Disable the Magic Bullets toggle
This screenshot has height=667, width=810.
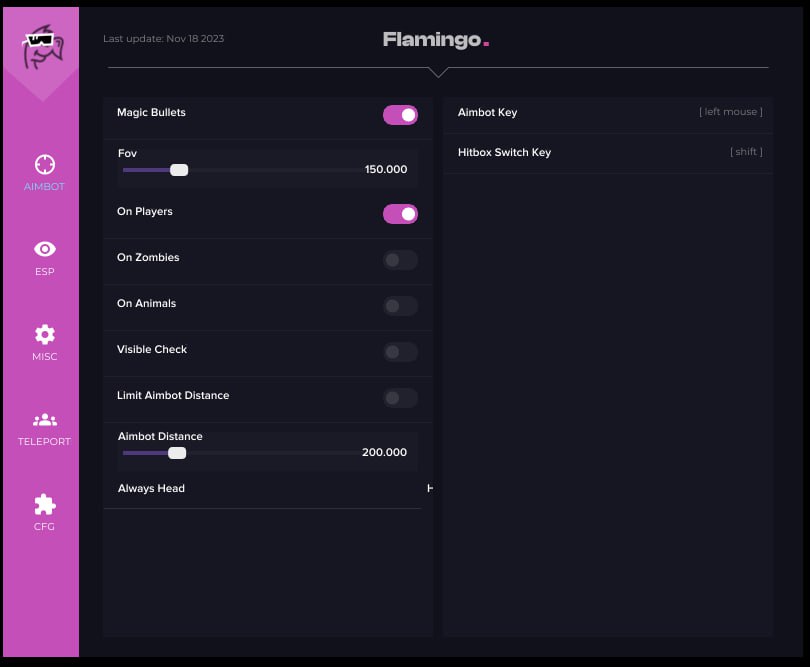point(400,115)
